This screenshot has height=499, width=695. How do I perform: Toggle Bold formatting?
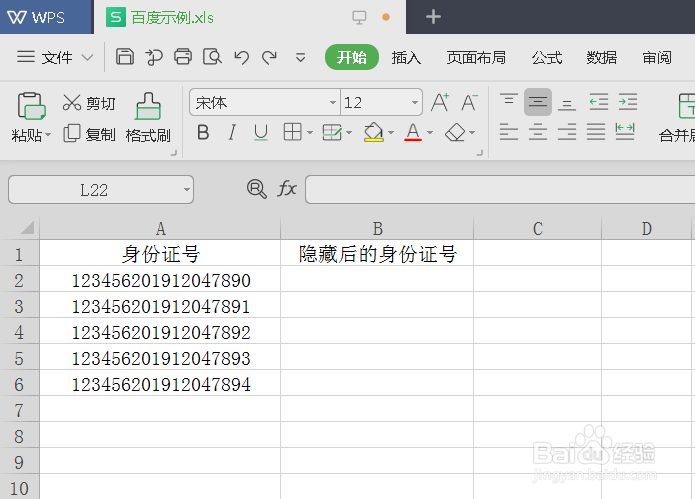pyautogui.click(x=203, y=132)
